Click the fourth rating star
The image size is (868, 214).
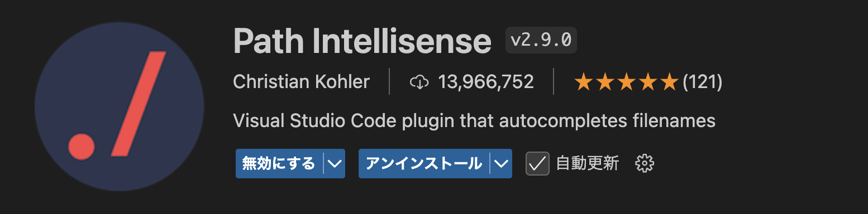(647, 82)
